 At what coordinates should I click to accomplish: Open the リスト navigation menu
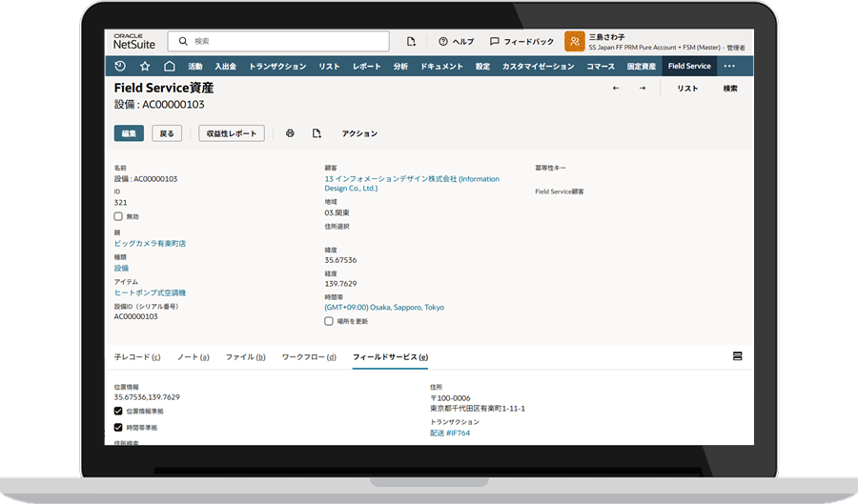(330, 66)
